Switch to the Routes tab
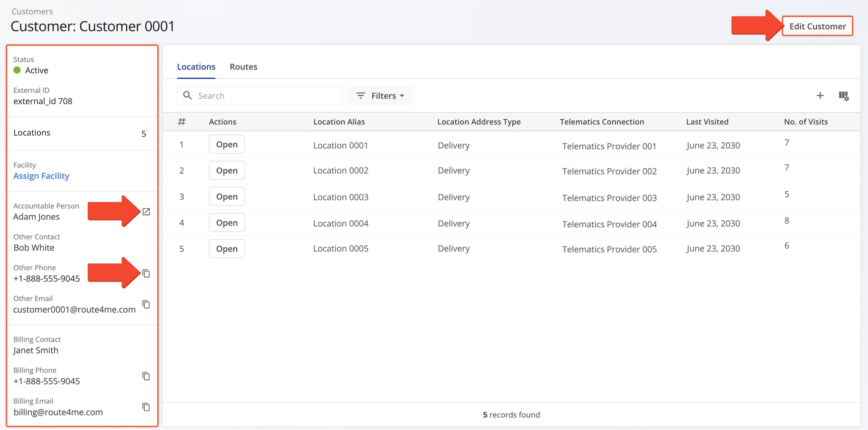868x430 pixels. click(243, 67)
